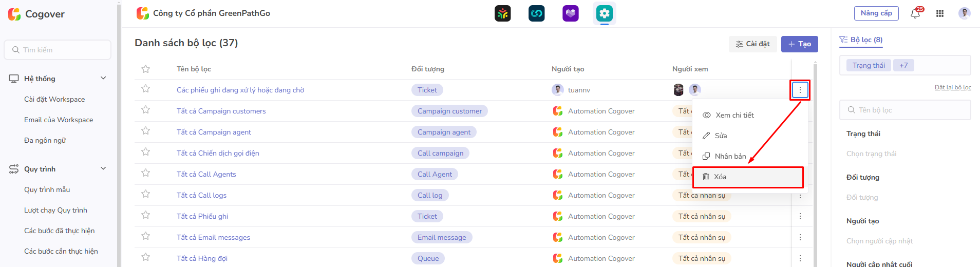980x267 pixels.
Task: Click the 'Tạo' create button
Action: pyautogui.click(x=800, y=44)
